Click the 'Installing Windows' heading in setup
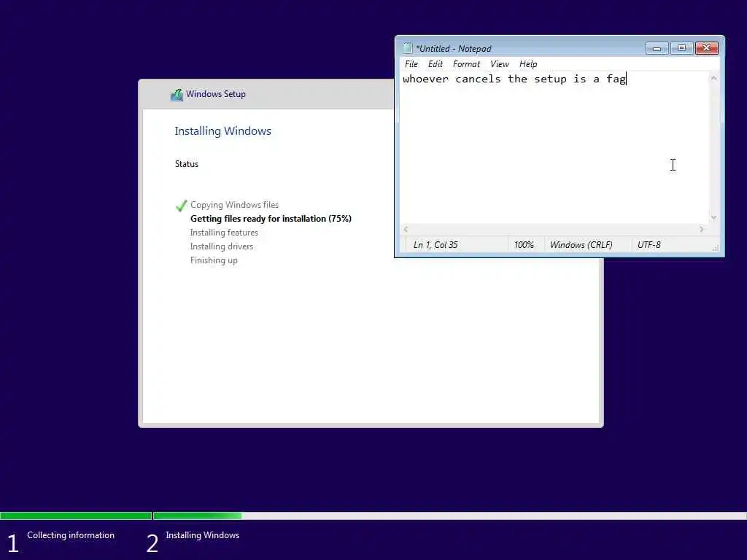Viewport: 747px width, 560px height. coord(222,131)
